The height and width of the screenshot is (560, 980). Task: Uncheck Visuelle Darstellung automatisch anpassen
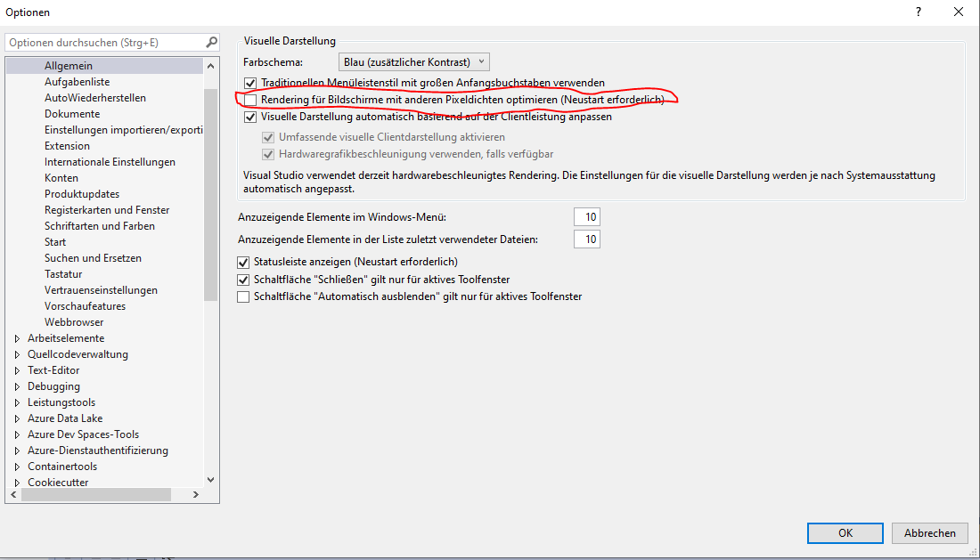coord(250,117)
